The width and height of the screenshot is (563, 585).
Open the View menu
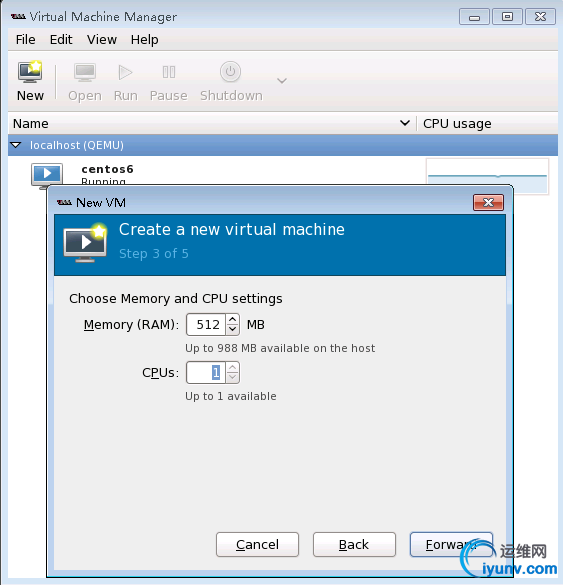(x=102, y=40)
